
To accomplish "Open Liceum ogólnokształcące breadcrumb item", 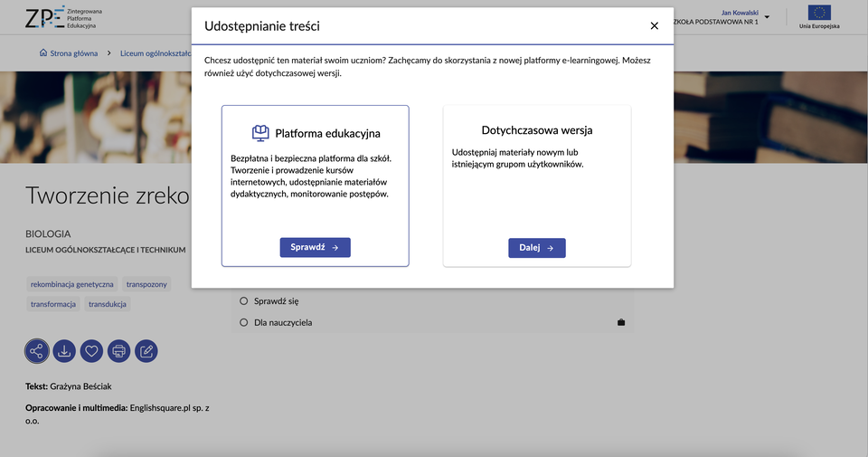I will pyautogui.click(x=156, y=53).
